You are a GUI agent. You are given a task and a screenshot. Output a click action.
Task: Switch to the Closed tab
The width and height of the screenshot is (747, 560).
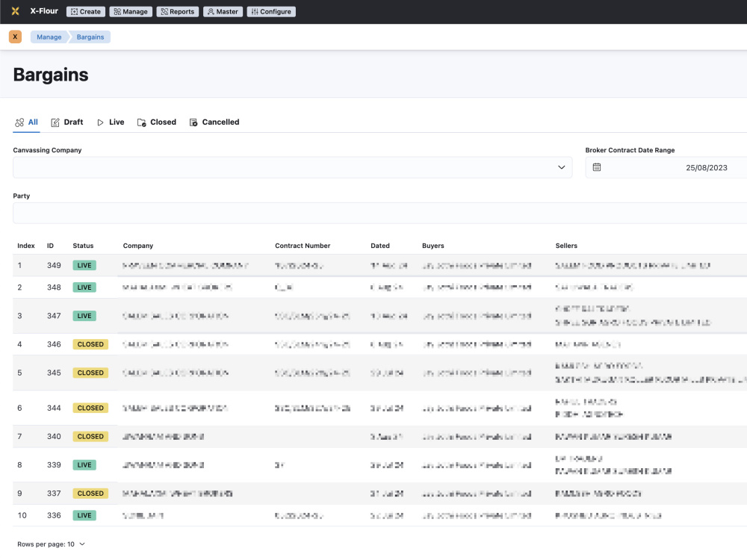157,122
